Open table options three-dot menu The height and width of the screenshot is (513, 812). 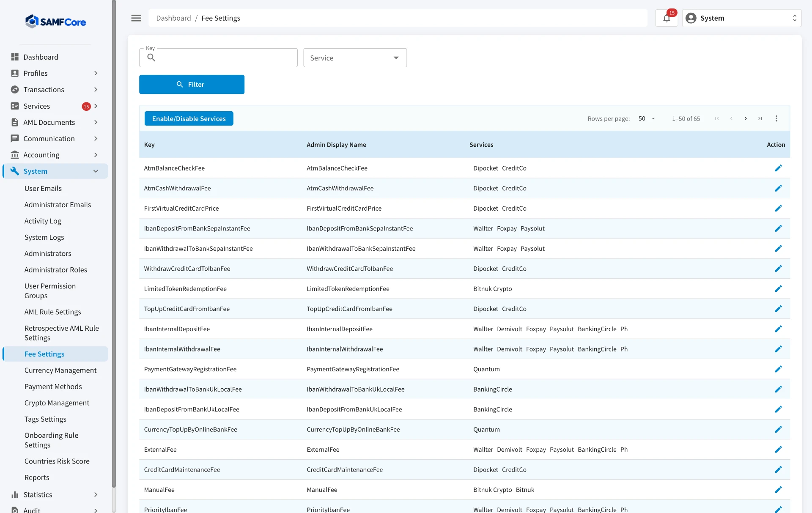coord(776,118)
